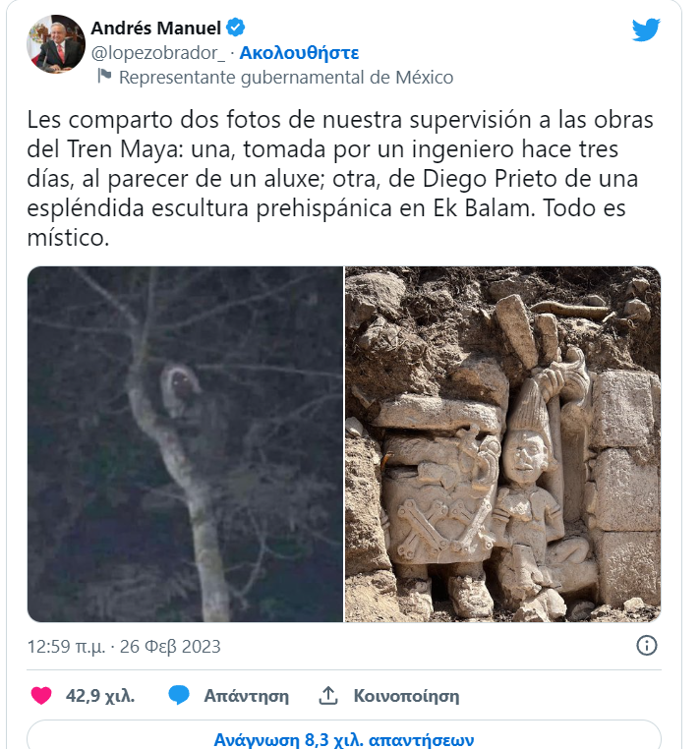Click the share upload arrow icon
This screenshot has width=700, height=749.
[x=328, y=696]
